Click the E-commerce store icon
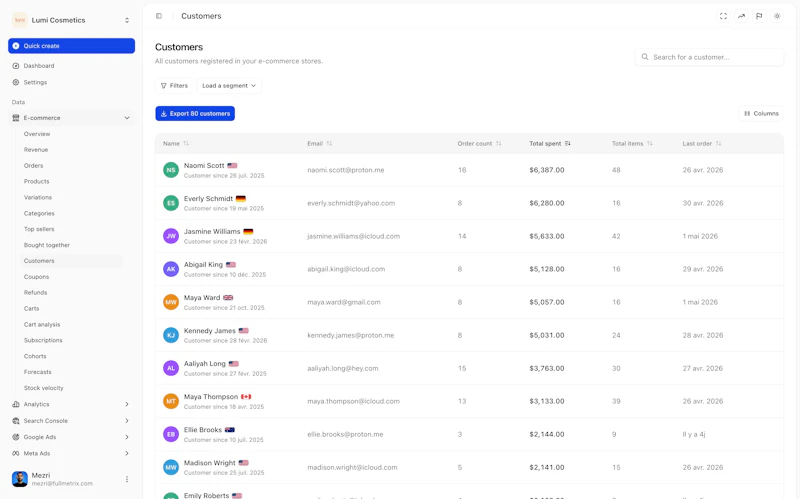This screenshot has height=499, width=800. click(x=16, y=118)
